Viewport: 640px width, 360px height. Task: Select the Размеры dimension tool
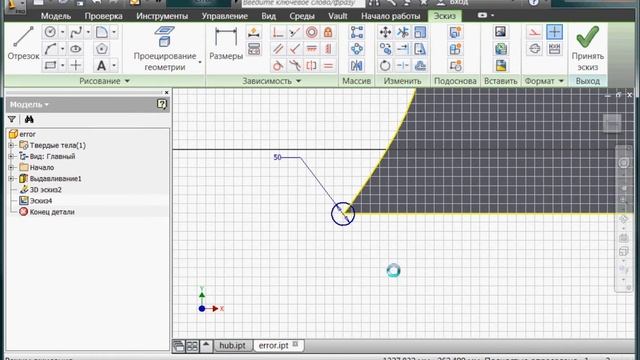226,43
